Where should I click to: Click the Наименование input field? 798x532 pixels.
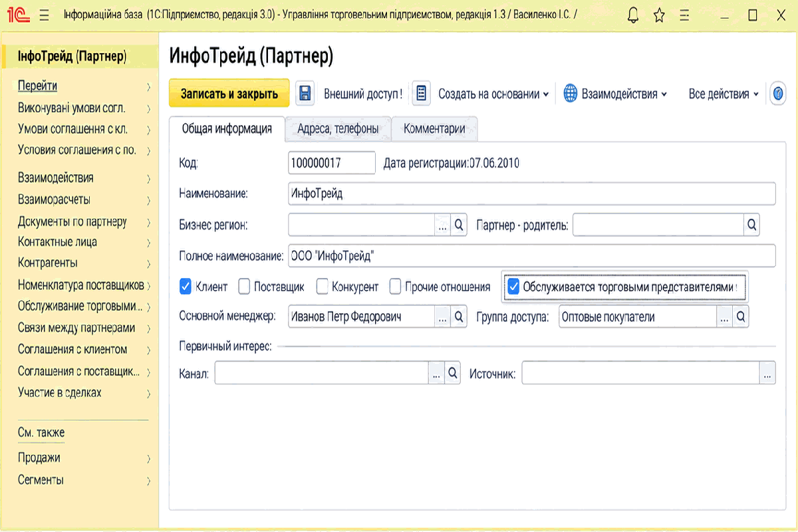click(x=532, y=194)
